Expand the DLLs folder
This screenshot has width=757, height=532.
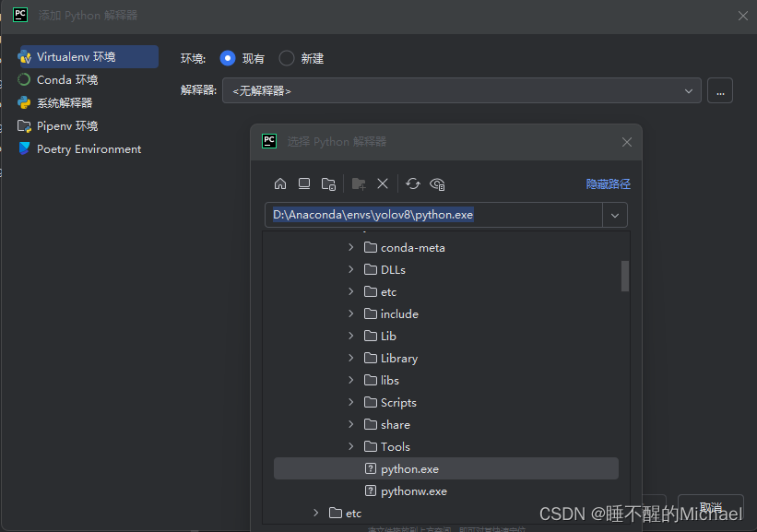pyautogui.click(x=351, y=269)
